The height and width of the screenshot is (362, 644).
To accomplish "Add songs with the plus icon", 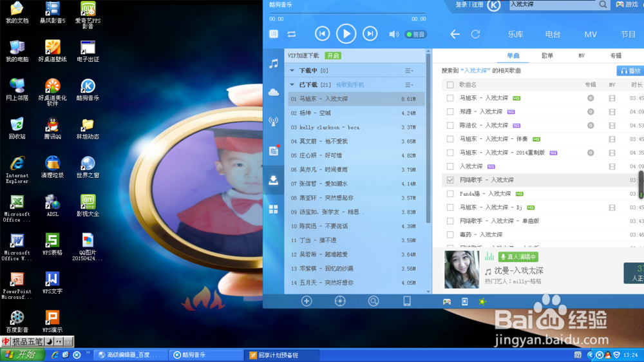I will [x=307, y=301].
